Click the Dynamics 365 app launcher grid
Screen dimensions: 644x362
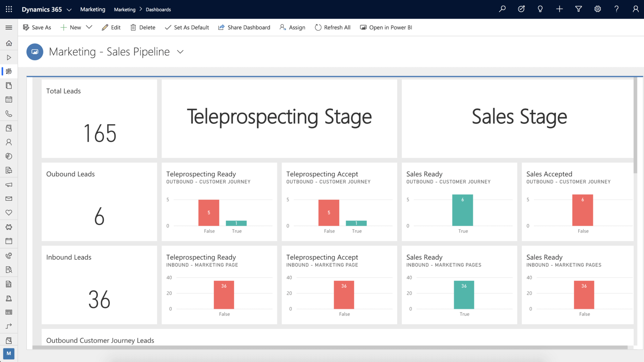click(x=9, y=9)
